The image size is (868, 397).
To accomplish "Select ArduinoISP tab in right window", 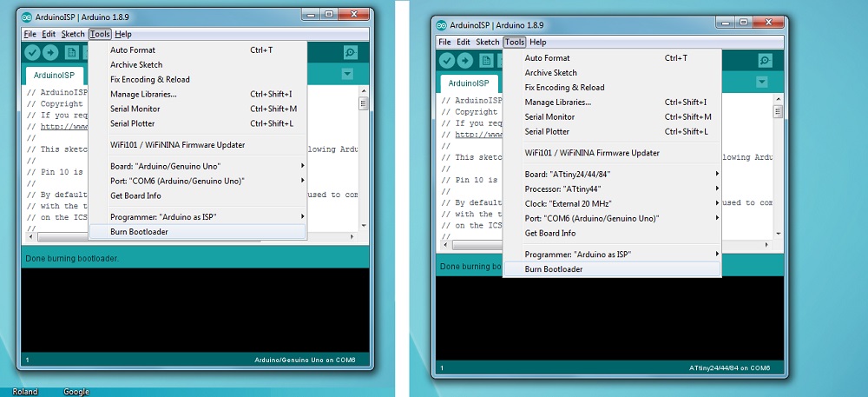I will click(x=469, y=83).
